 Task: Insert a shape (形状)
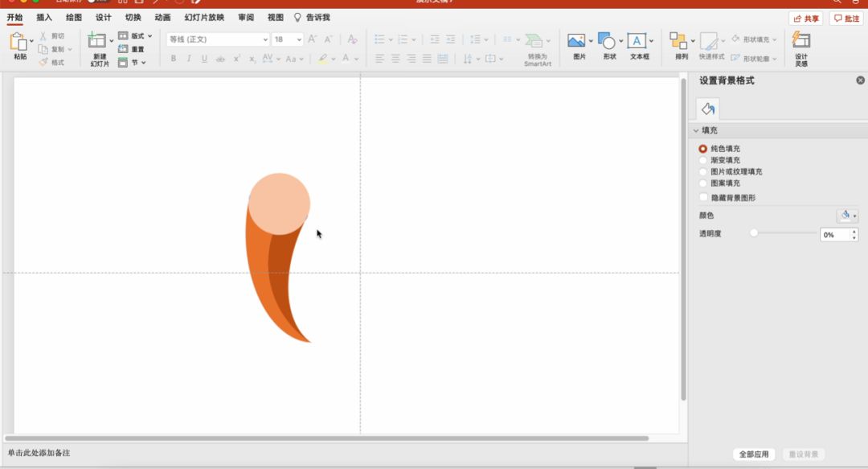pos(607,40)
